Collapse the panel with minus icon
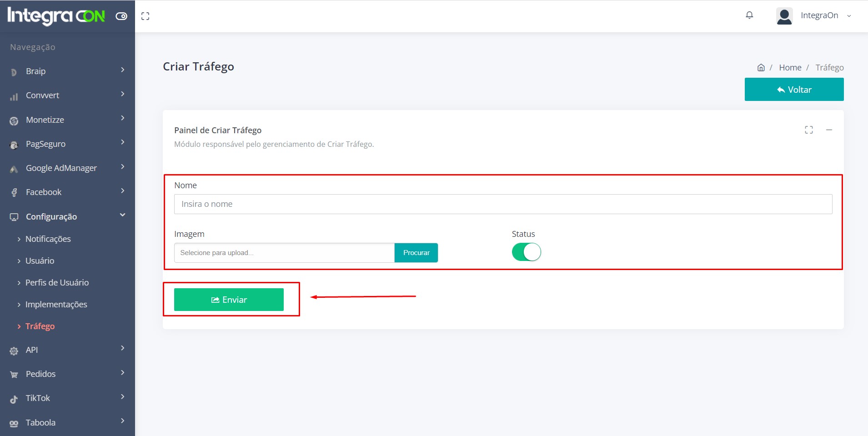This screenshot has height=436, width=868. (829, 130)
